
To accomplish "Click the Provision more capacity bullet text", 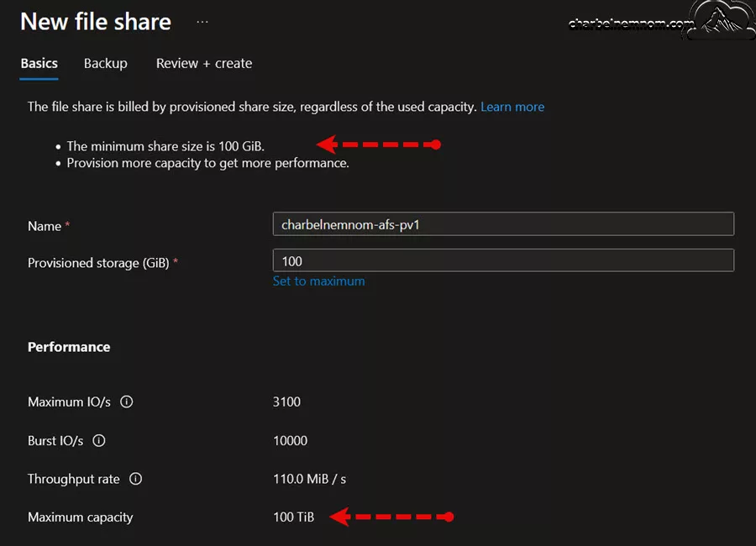I will point(207,163).
